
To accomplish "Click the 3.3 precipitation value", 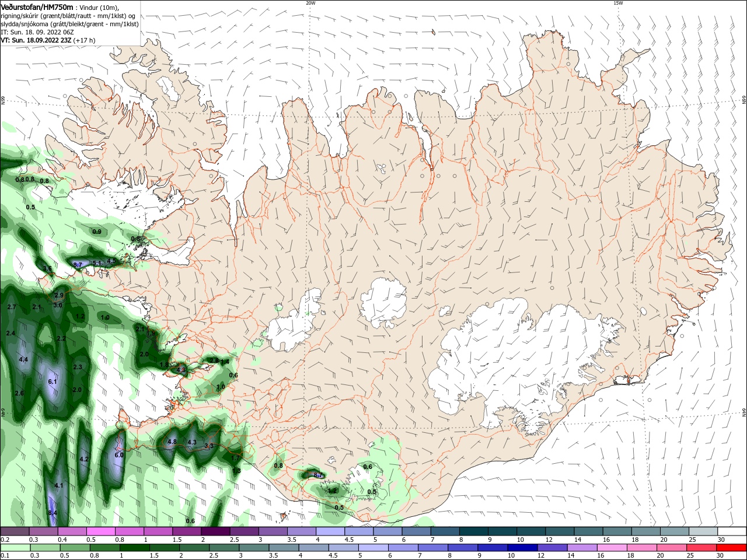I will point(209,446).
